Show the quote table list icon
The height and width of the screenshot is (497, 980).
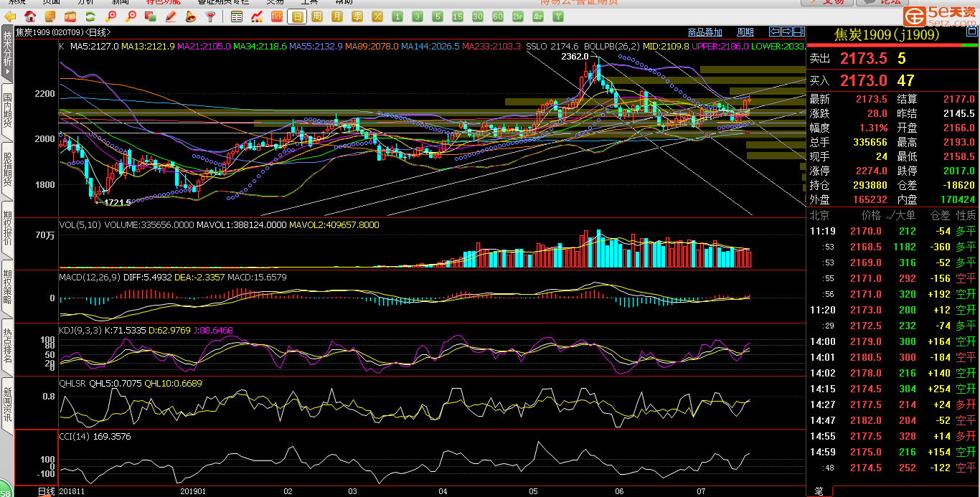click(x=237, y=16)
